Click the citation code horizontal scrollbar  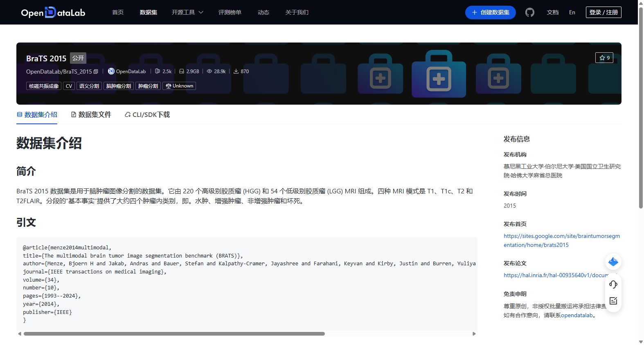tap(174, 334)
